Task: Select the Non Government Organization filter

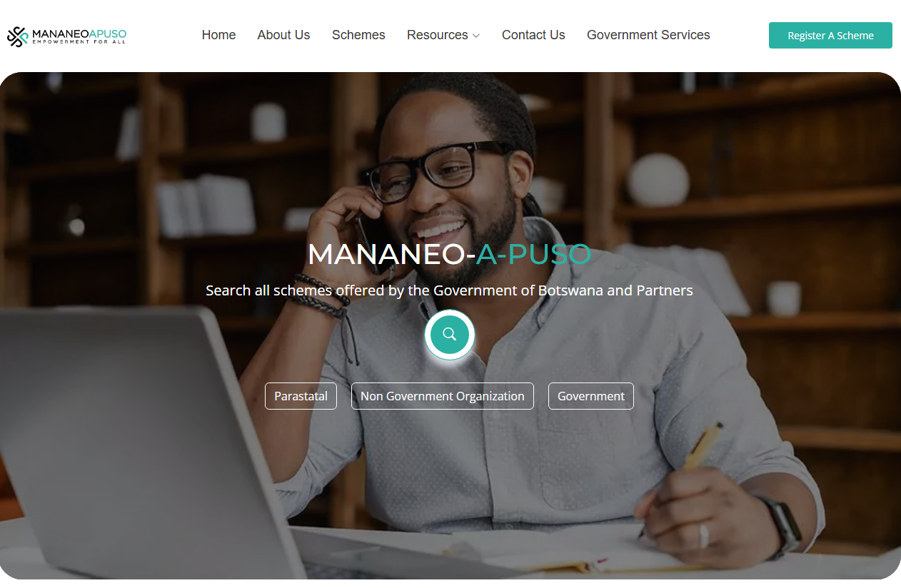Action: (x=442, y=396)
